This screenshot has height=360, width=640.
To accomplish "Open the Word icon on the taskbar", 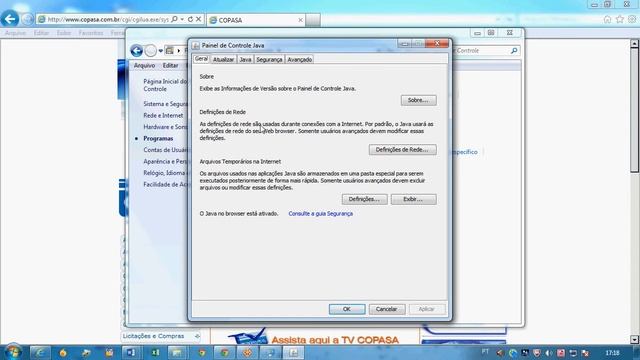I will click(131, 353).
